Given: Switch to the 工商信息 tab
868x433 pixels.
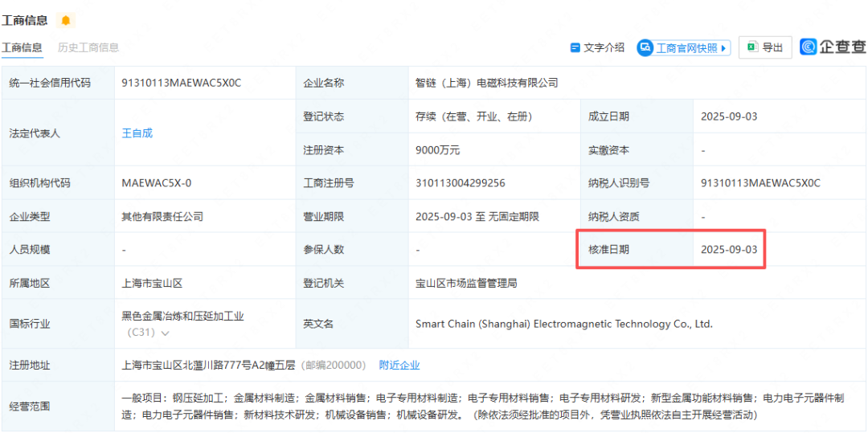Looking at the screenshot, I should click(21, 47).
